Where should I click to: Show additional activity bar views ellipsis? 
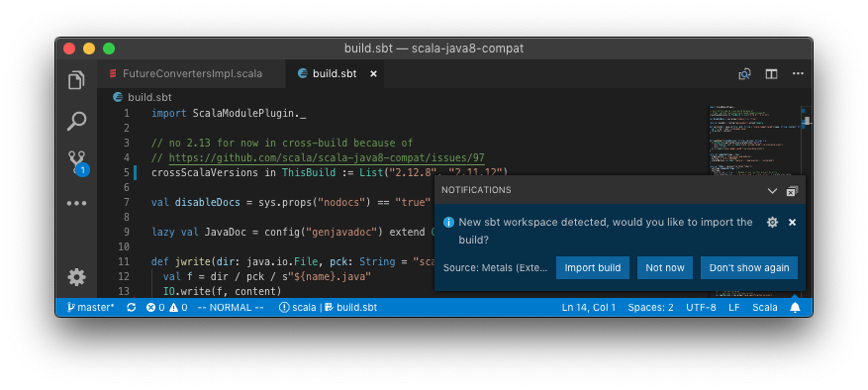click(x=76, y=203)
